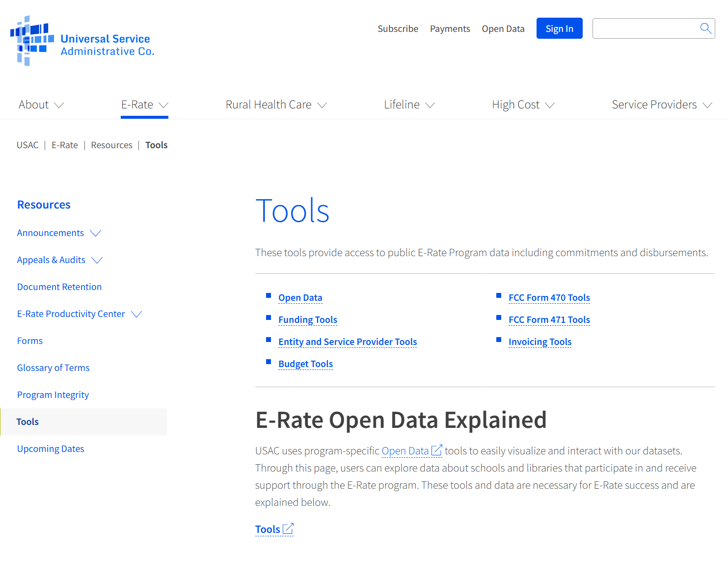Click the Universal Service Administrative Co. logo

click(82, 41)
